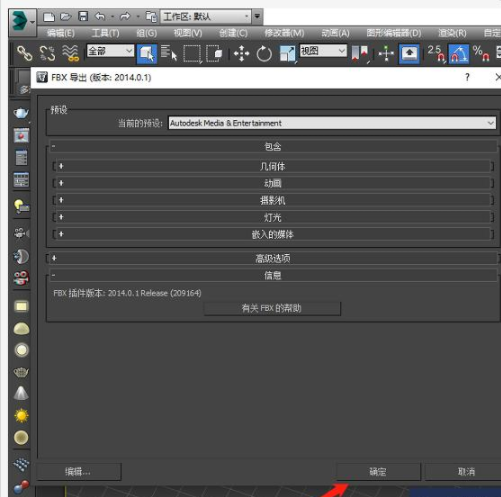501x497 pixels.
Task: Click the FBX export dialog help question mark
Action: tap(467, 77)
